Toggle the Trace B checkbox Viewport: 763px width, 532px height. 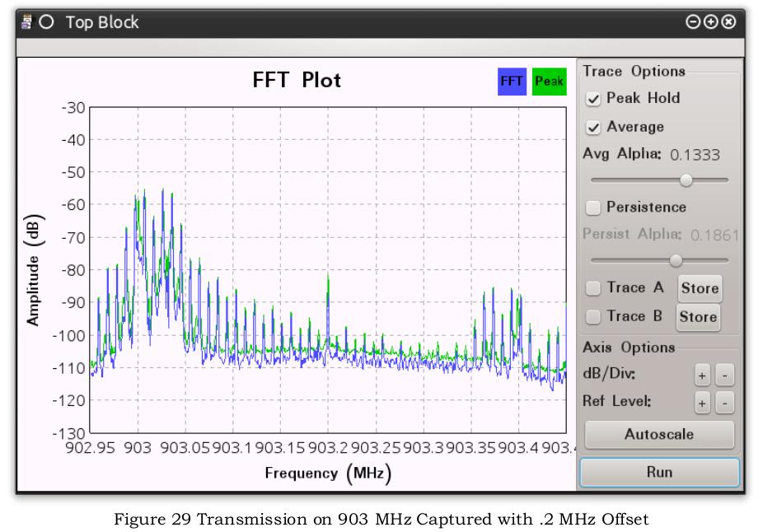pos(592,316)
